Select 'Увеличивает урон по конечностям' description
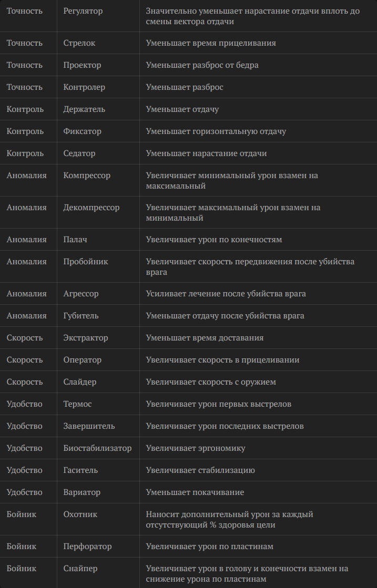 213,240
